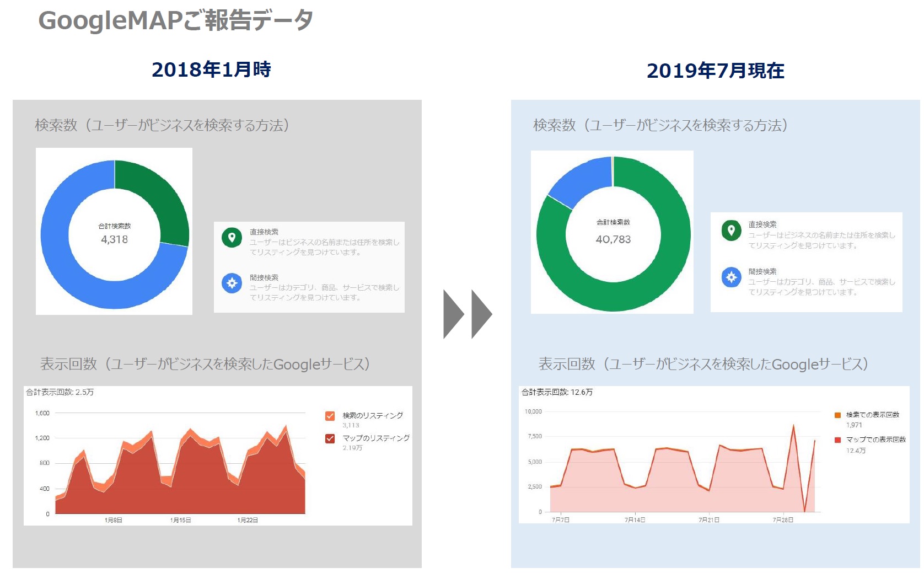Screen dimensions: 924x573
Task: Click the 2019 donut chart with 40,783 searches
Action: click(613, 234)
